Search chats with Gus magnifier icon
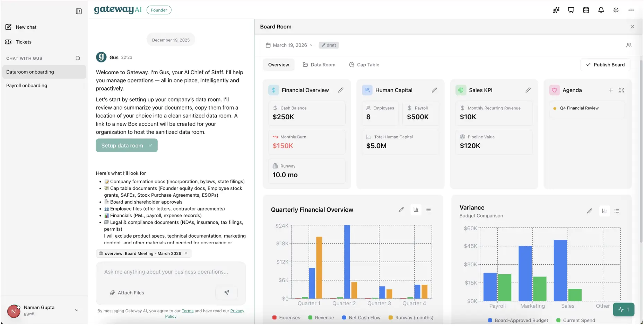Viewport: 644px width, 326px height. [78, 58]
